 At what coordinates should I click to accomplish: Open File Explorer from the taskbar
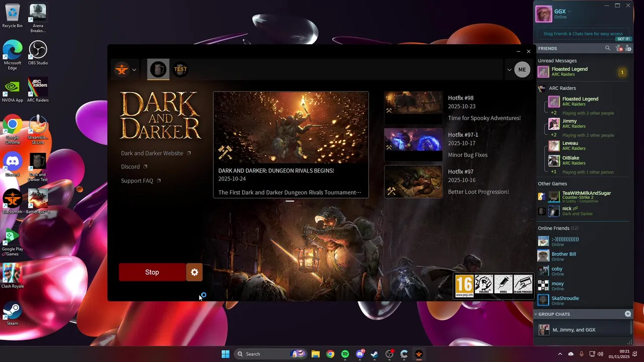click(315, 354)
